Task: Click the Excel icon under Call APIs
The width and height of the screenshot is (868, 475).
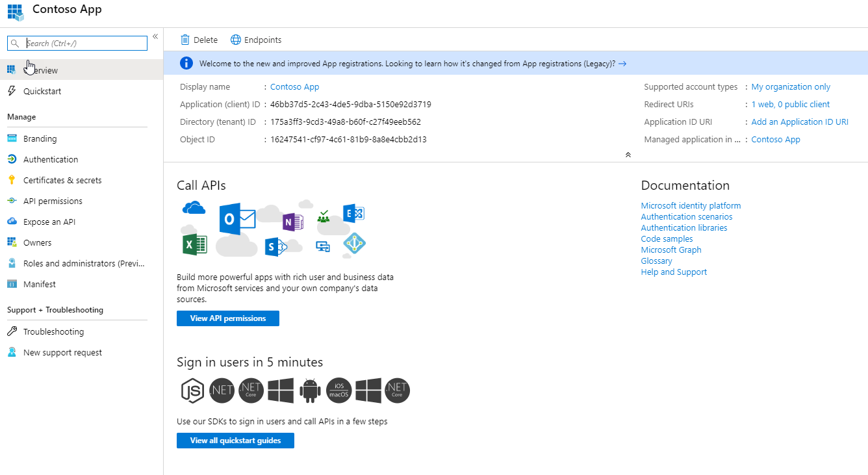Action: click(x=194, y=244)
